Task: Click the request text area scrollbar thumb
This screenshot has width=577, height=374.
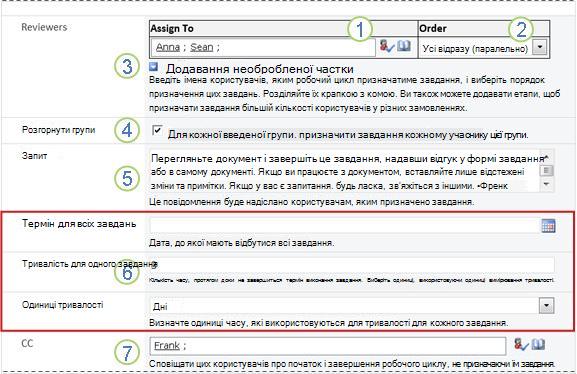Action: (x=546, y=171)
